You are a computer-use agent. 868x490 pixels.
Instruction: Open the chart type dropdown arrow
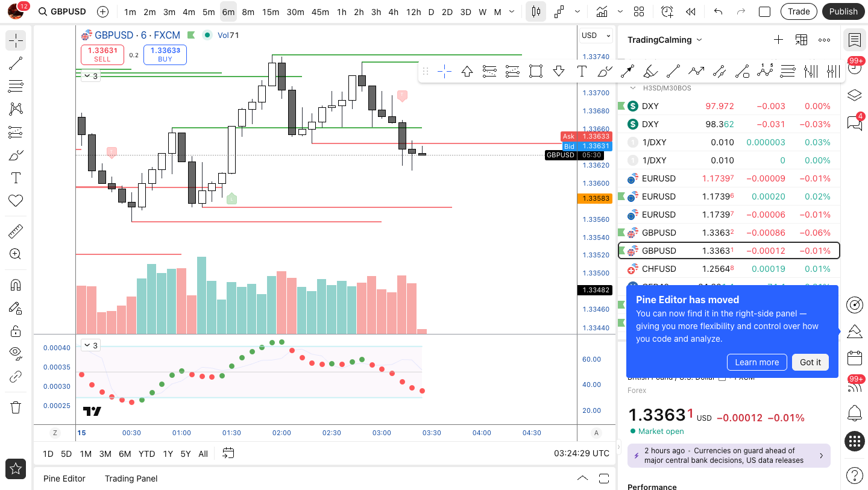tap(577, 11)
